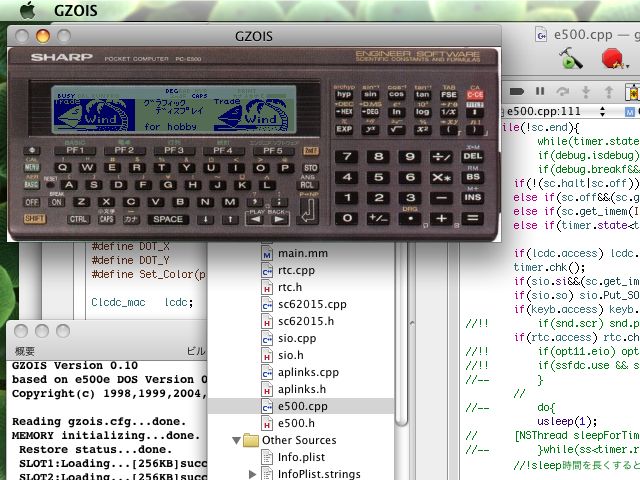640x480 pixels.
Task: Click the file list vertical scrollbar
Action: [401, 335]
